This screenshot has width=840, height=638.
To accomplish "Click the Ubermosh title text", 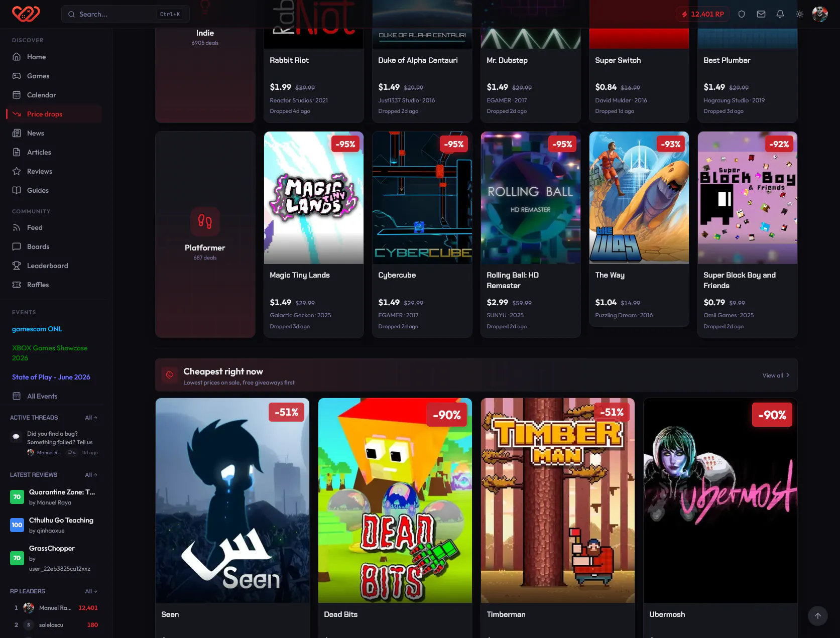I will click(x=667, y=614).
